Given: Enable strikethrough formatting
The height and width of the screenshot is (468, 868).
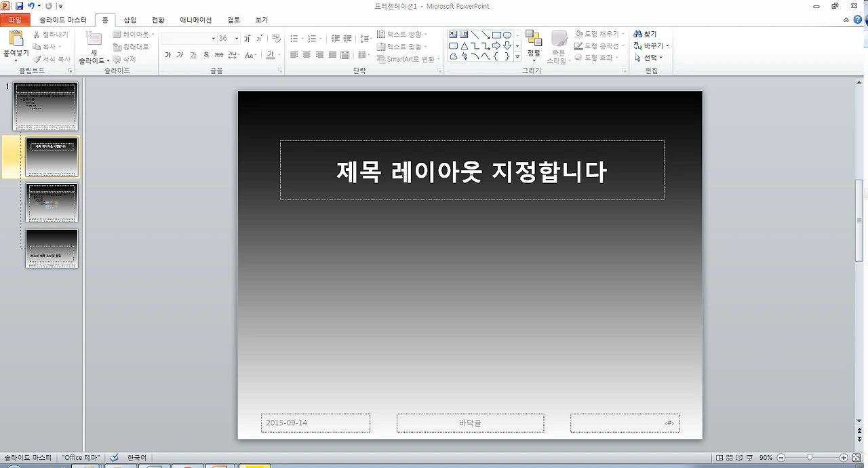Looking at the screenshot, I should pyautogui.click(x=218, y=56).
